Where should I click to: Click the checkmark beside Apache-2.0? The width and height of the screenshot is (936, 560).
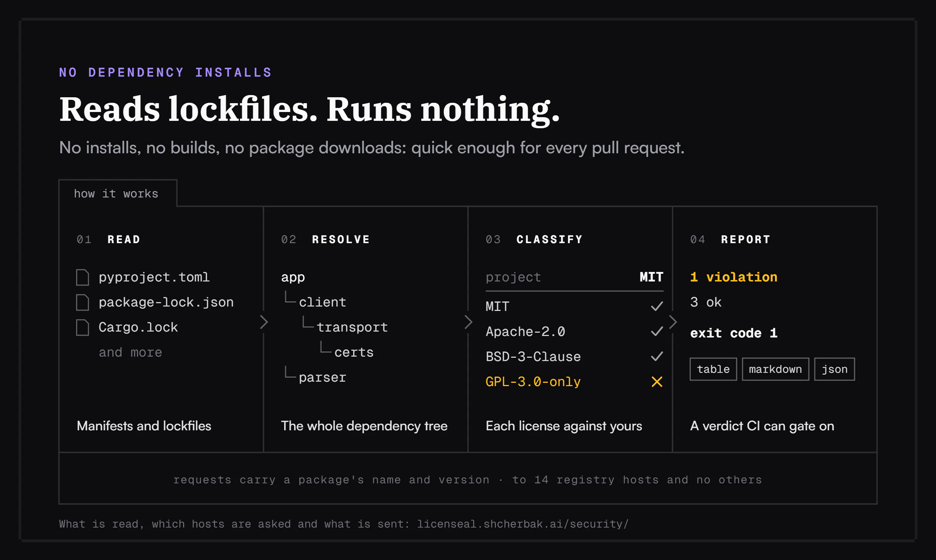[657, 331]
